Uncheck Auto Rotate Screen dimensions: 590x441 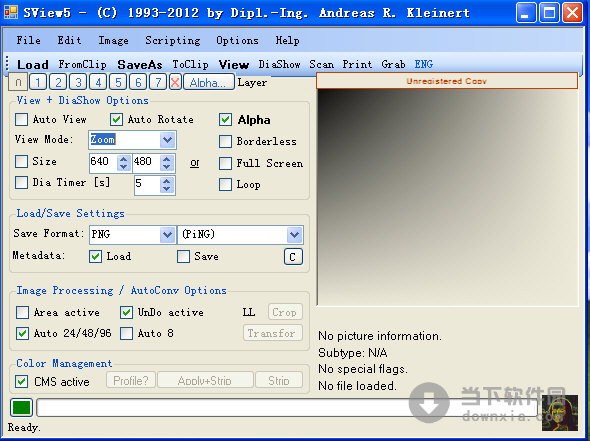click(116, 120)
